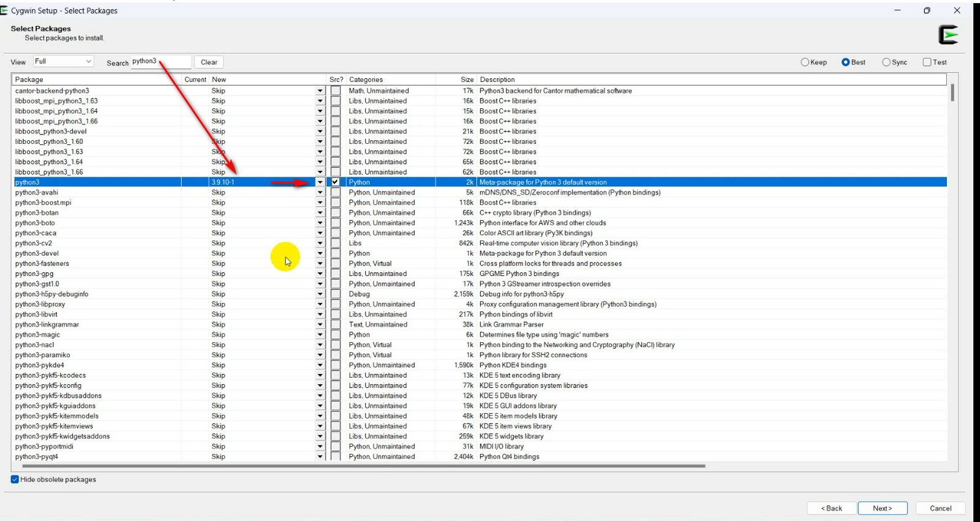Open the View dropdown showing Full
Viewport: 980px width, 522px height.
(x=64, y=61)
